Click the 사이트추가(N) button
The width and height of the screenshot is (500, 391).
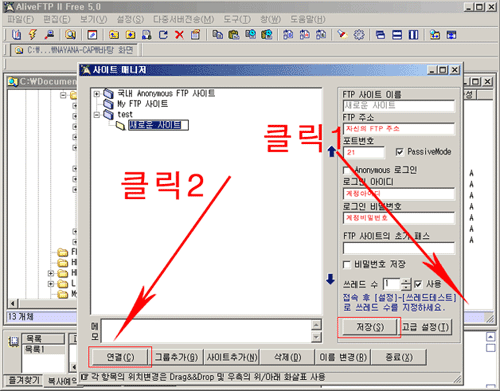click(x=232, y=357)
